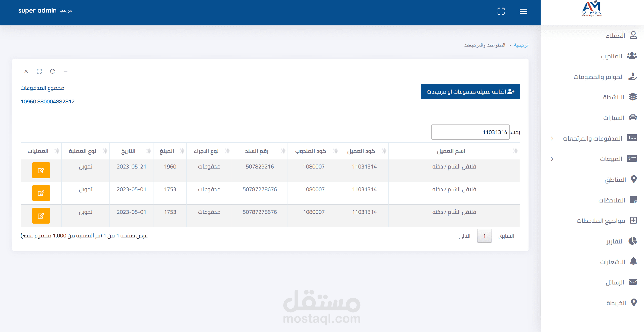
Task: Click اضافة عملية مدفوعات او مرتجعات button
Action: pos(470,92)
